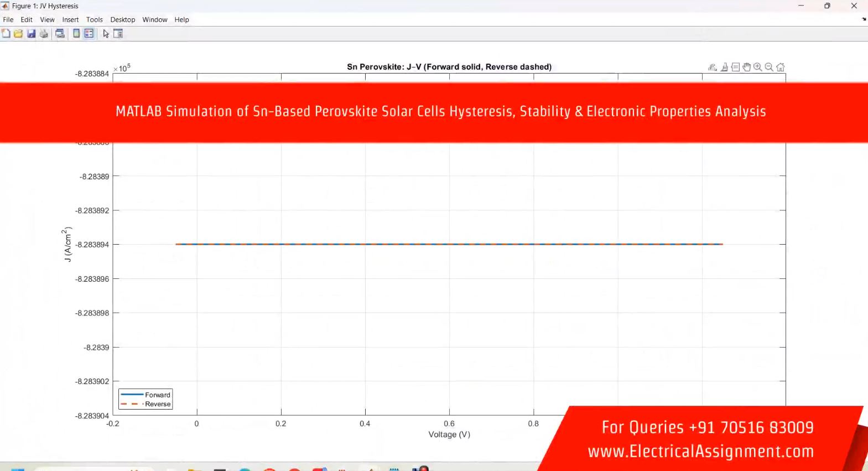The height and width of the screenshot is (471, 868).
Task: Print the figure via the printer icon
Action: (44, 34)
